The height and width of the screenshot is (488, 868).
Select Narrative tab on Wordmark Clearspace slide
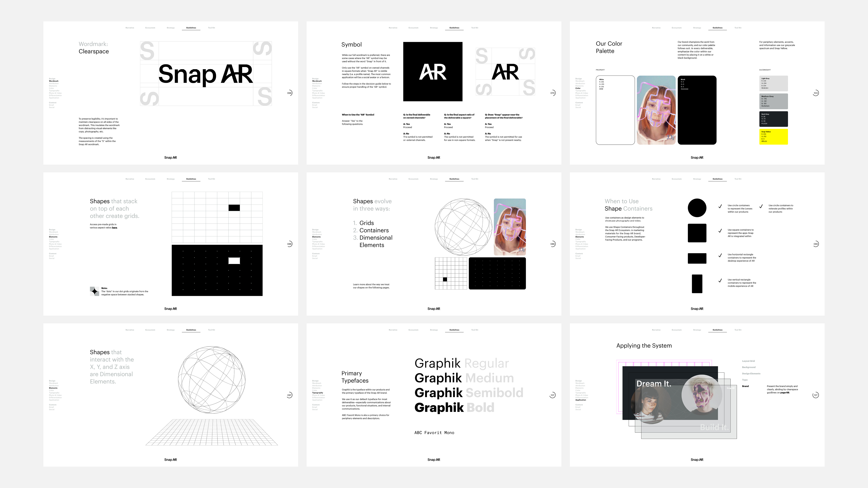click(130, 28)
